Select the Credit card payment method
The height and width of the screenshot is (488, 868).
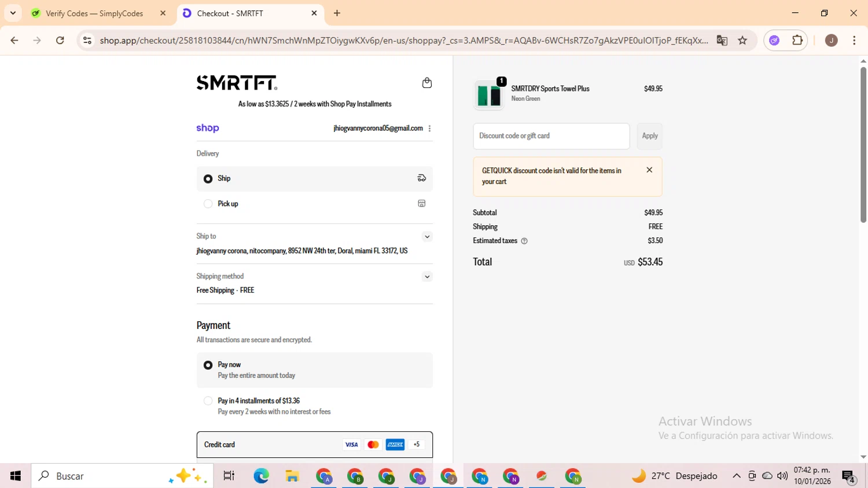(x=315, y=445)
